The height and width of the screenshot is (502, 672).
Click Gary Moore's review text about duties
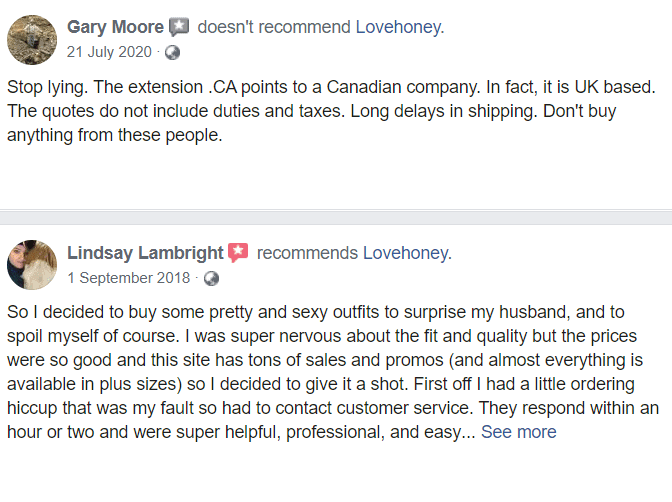(x=175, y=111)
